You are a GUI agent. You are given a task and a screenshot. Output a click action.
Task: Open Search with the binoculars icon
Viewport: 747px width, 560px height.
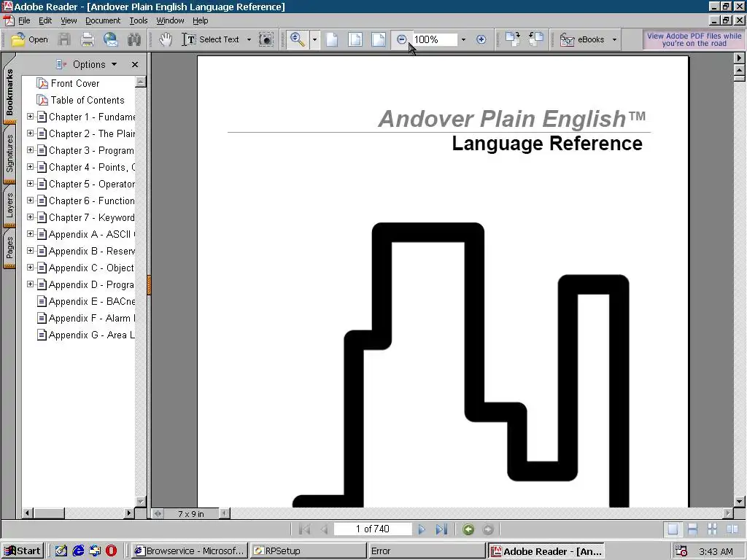(134, 39)
